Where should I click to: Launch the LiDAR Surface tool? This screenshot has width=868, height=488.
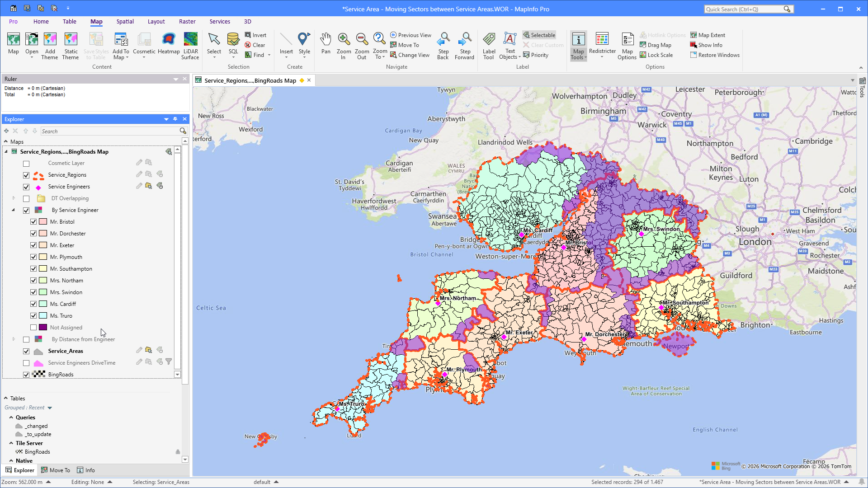[x=190, y=46]
